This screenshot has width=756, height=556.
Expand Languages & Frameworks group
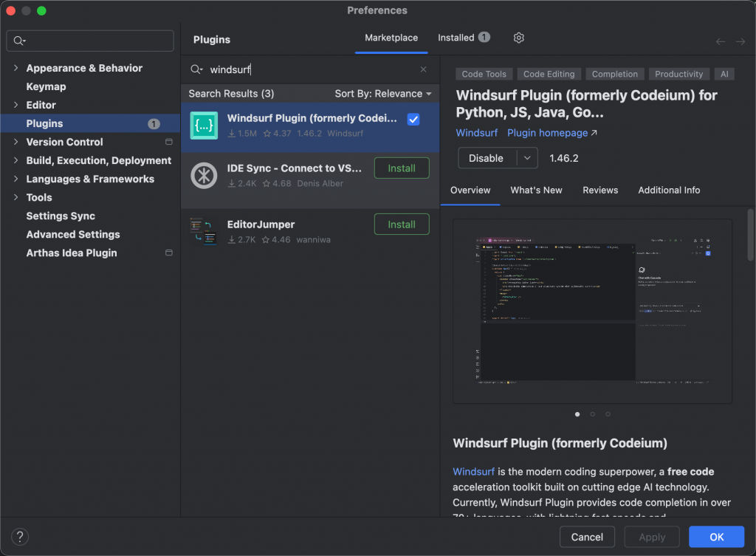(x=16, y=179)
